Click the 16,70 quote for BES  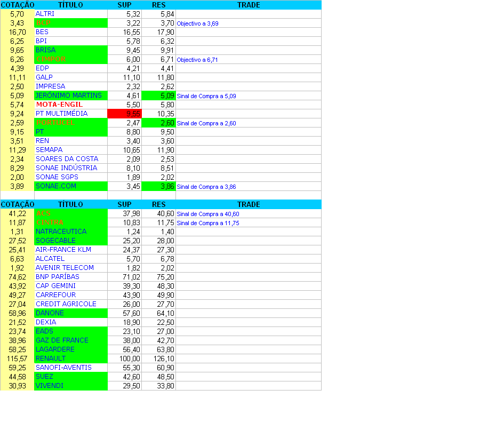pos(17,32)
